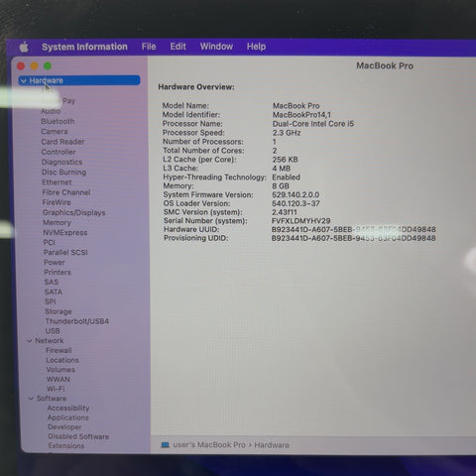
Task: Open the System Information app menu
Action: [x=84, y=47]
